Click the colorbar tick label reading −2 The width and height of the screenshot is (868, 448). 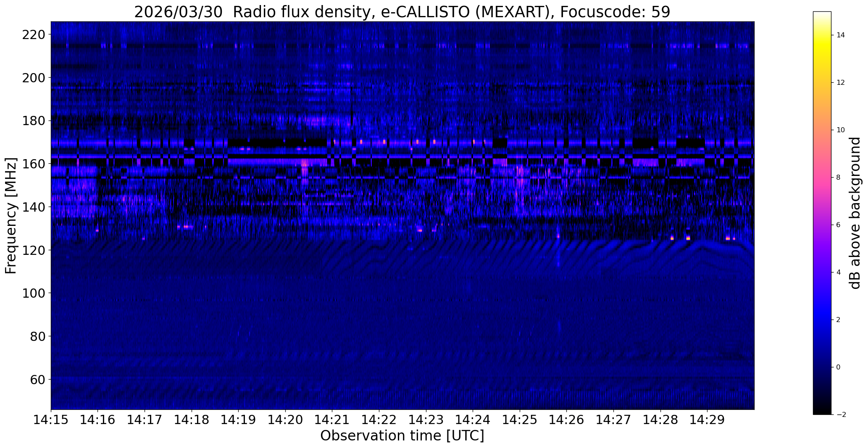point(841,415)
